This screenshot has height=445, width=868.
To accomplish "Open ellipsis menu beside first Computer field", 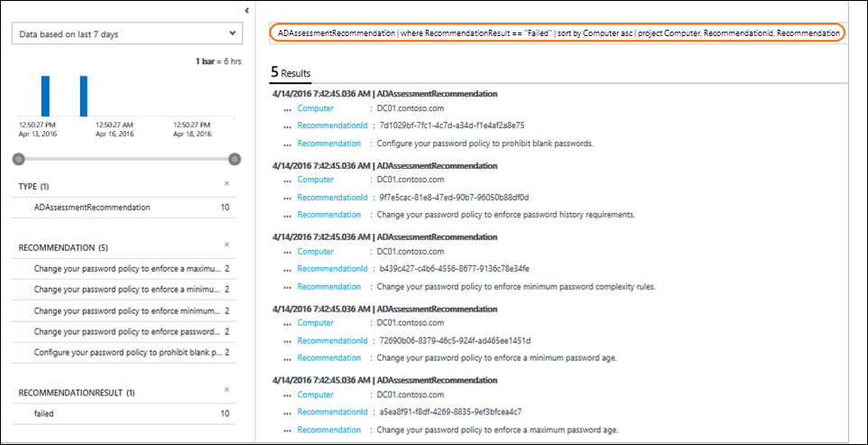I will (287, 108).
